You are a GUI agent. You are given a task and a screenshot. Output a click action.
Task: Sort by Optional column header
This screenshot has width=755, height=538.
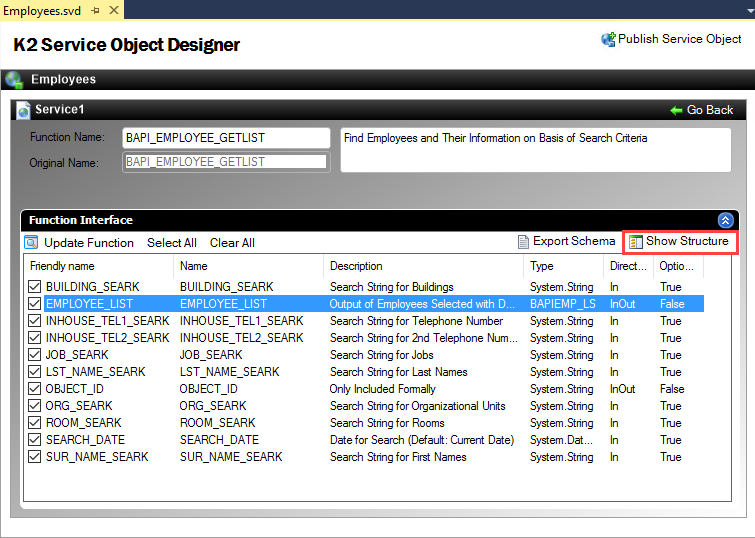click(678, 266)
